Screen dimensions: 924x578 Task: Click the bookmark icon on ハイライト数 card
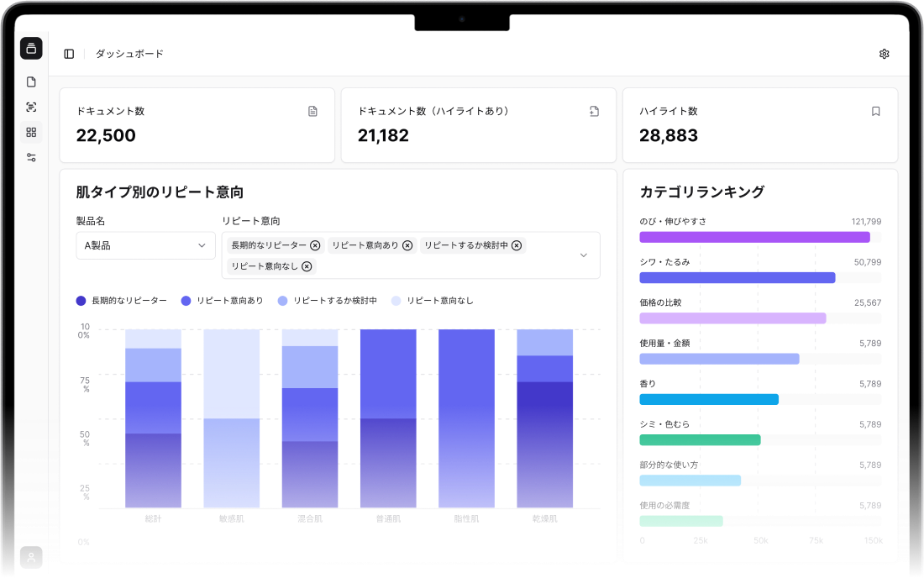pyautogui.click(x=875, y=111)
